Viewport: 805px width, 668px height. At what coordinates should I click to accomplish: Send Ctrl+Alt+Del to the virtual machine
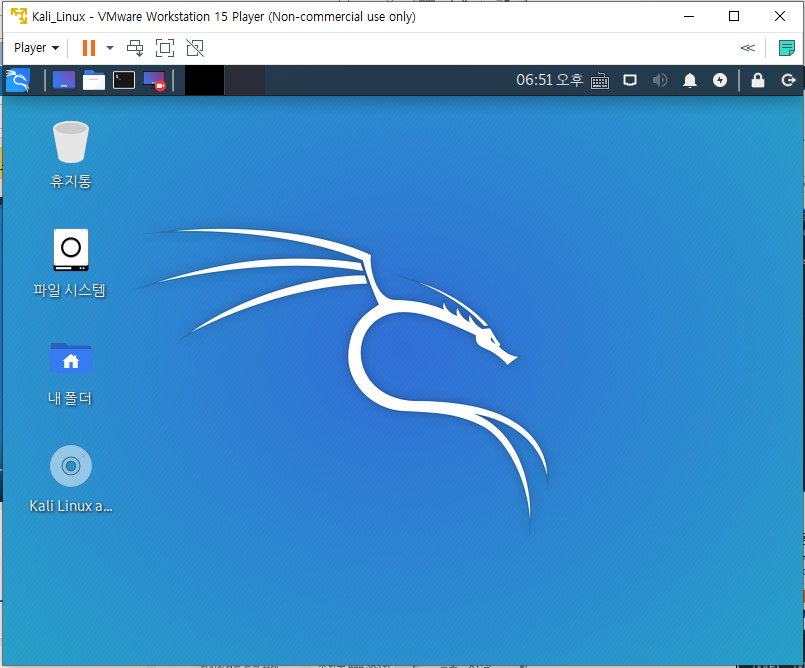point(135,48)
